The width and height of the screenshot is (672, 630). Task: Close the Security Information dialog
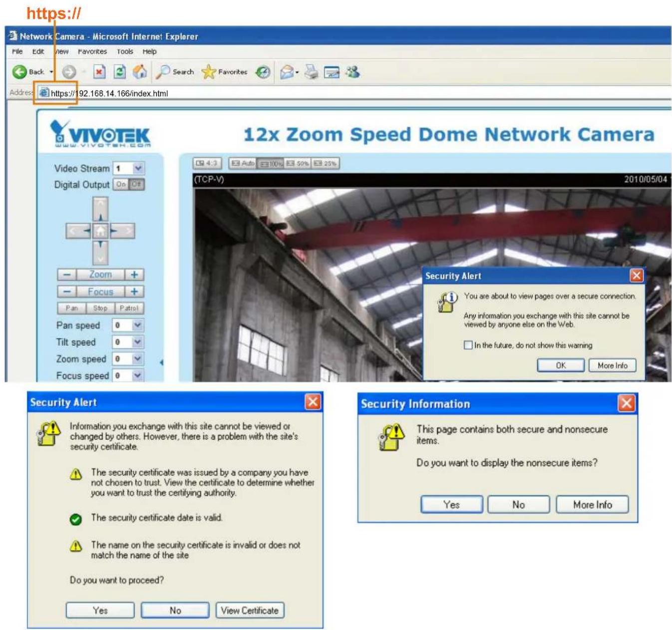pos(627,403)
